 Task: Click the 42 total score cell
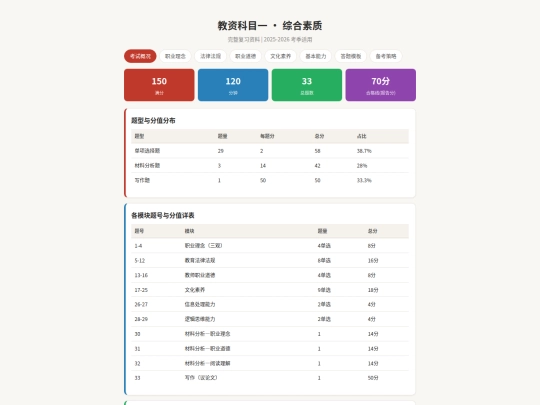[x=317, y=166]
